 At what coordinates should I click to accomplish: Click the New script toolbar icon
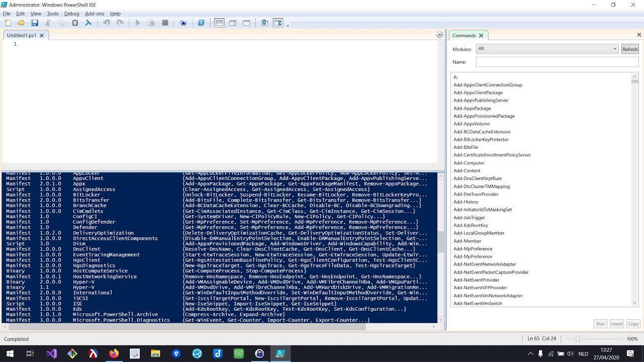coord(8,23)
